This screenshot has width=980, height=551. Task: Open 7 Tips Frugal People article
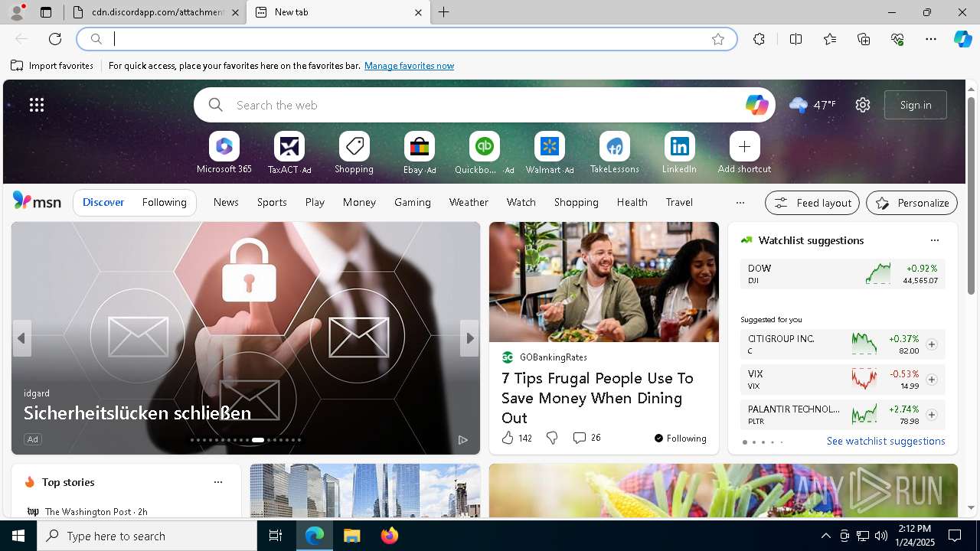pos(597,398)
